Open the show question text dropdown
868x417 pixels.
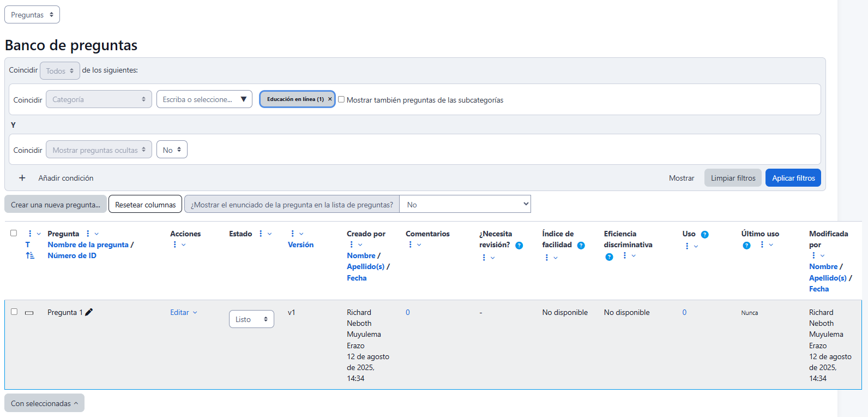[465, 204]
